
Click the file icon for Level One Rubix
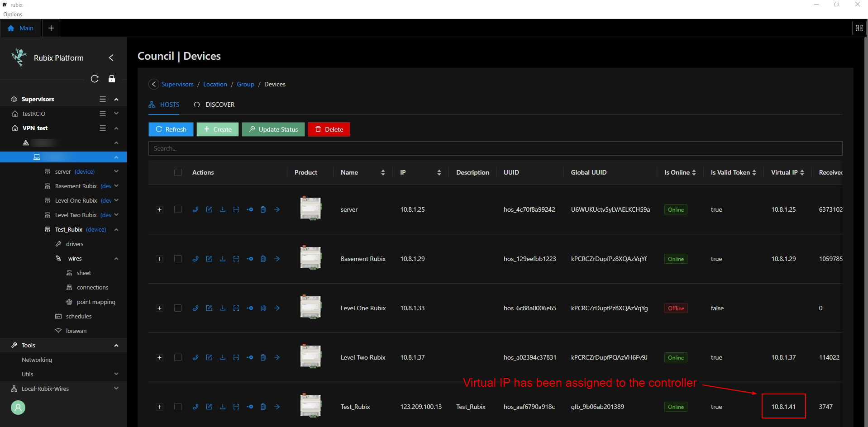click(263, 308)
